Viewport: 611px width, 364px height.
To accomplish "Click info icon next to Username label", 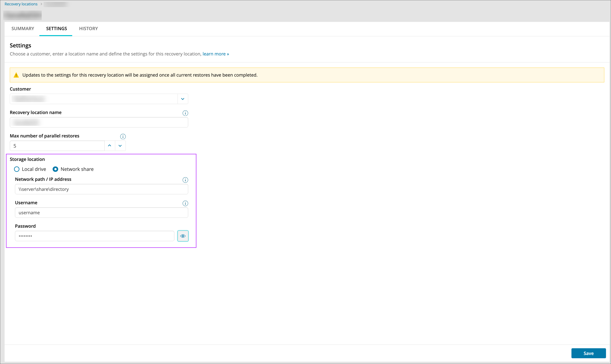I will click(x=185, y=203).
